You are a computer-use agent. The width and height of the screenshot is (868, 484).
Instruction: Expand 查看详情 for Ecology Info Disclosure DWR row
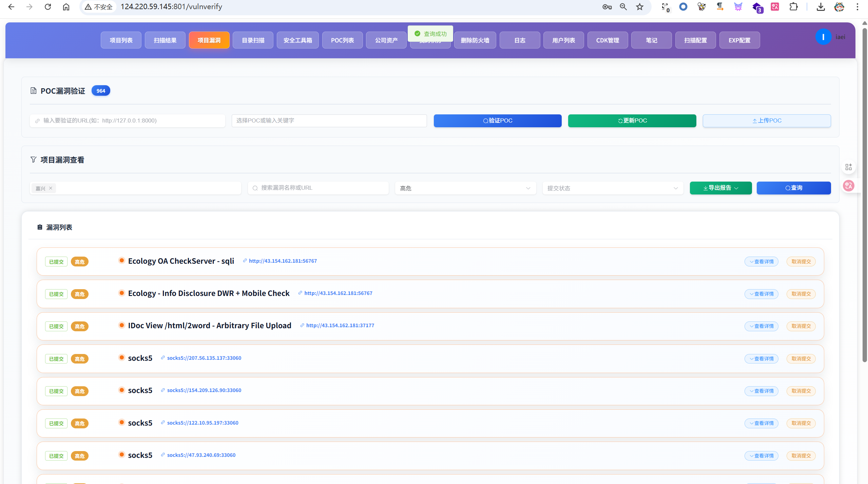pyautogui.click(x=761, y=294)
